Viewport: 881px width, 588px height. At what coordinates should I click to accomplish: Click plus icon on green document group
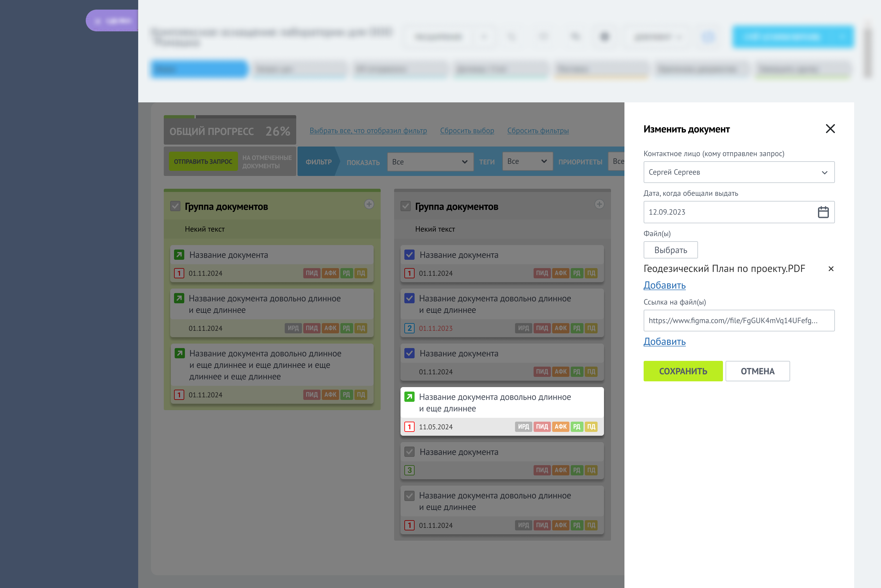coord(369,204)
